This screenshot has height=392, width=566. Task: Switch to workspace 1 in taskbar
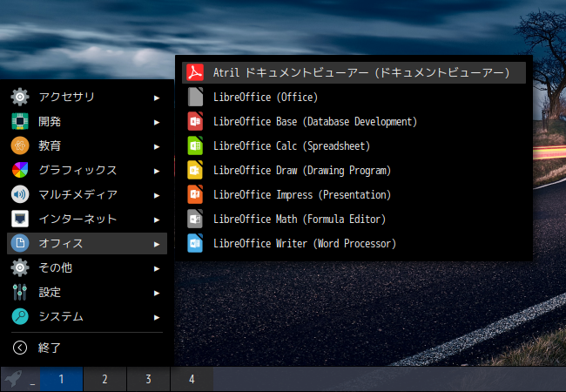click(x=61, y=379)
